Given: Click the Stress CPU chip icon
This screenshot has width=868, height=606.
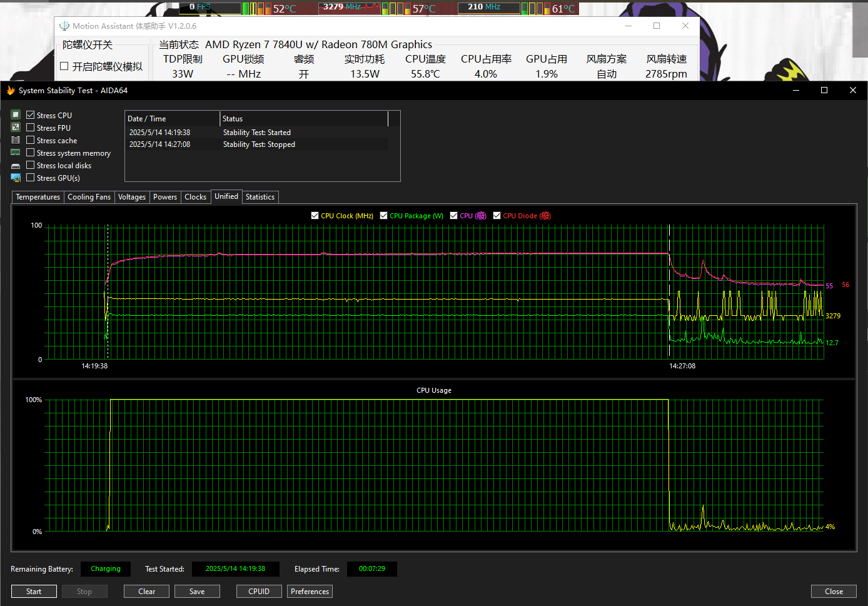Looking at the screenshot, I should (16, 115).
